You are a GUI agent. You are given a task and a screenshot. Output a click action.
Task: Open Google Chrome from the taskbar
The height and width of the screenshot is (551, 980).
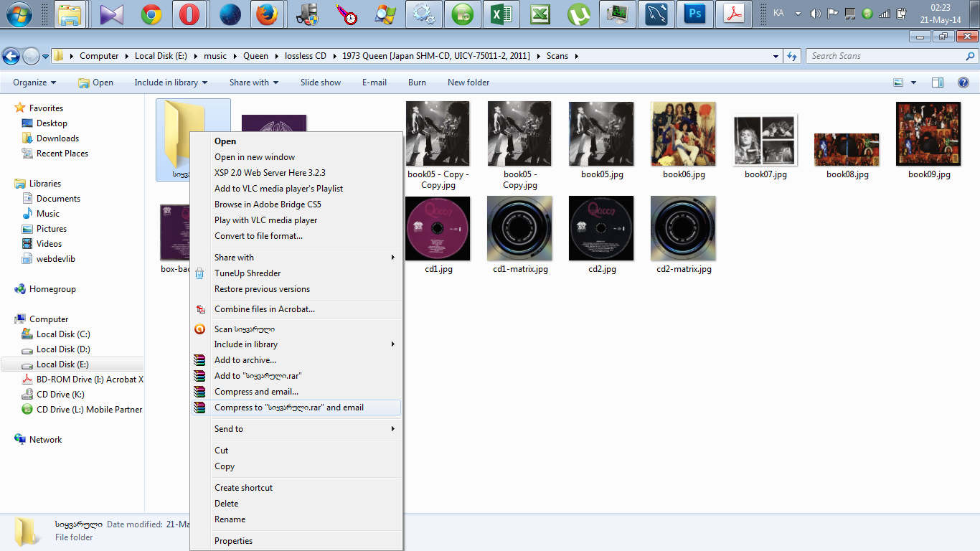[151, 14]
